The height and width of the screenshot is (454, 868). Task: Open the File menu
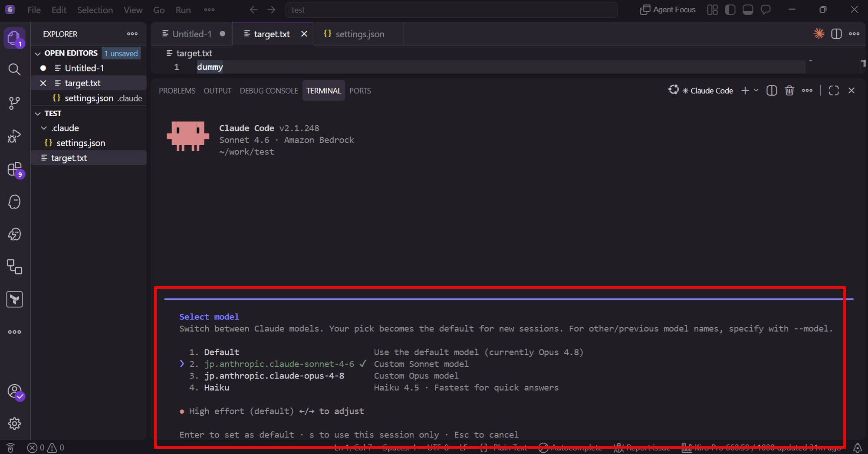point(34,10)
